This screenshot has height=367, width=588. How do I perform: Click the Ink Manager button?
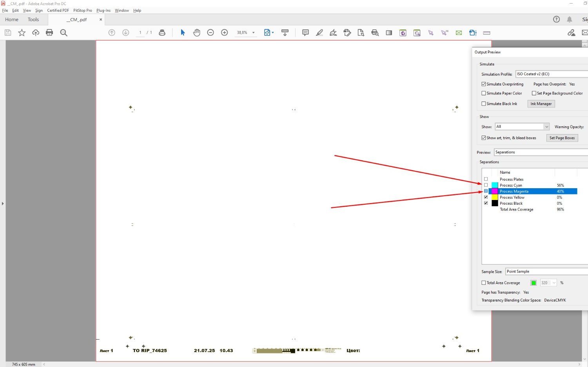coord(541,104)
